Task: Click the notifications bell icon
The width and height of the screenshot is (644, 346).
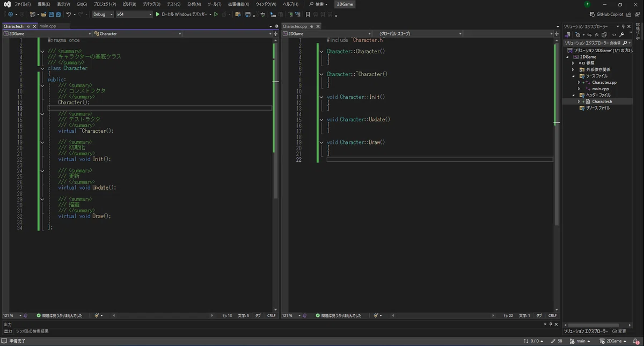Action: point(636,341)
